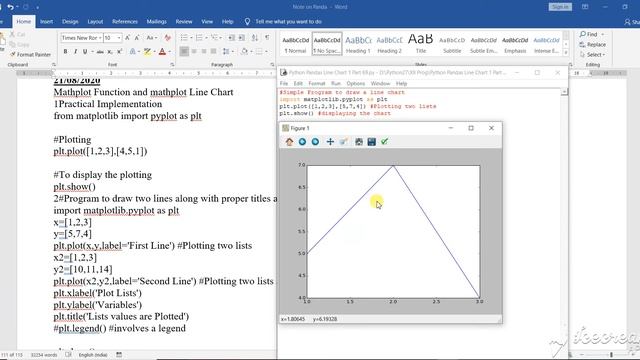Viewport: 640px width, 360px height.
Task: Click Replace in Editing group
Action: [592, 44]
